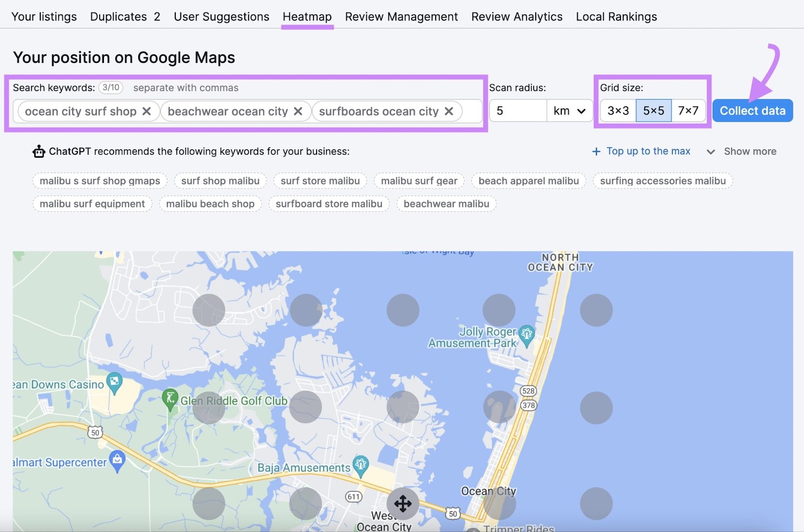The image size is (804, 532).
Task: Click the Baja Amusements map pin
Action: (x=361, y=466)
